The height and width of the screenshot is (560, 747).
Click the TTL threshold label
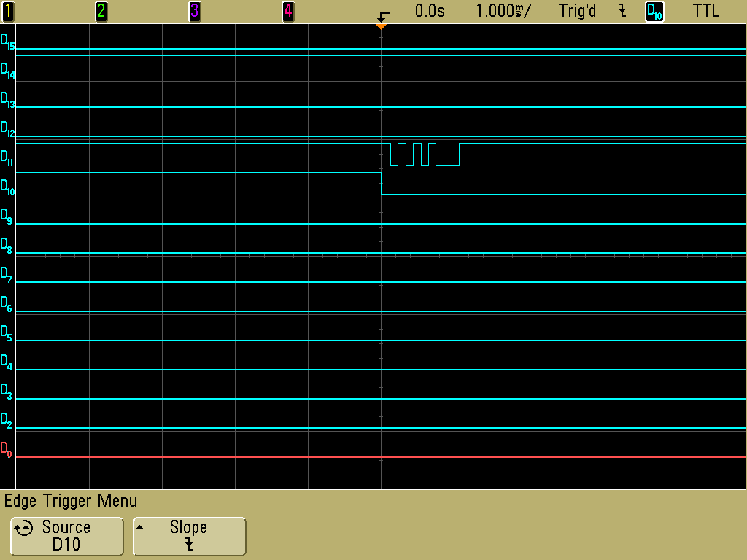705,11
